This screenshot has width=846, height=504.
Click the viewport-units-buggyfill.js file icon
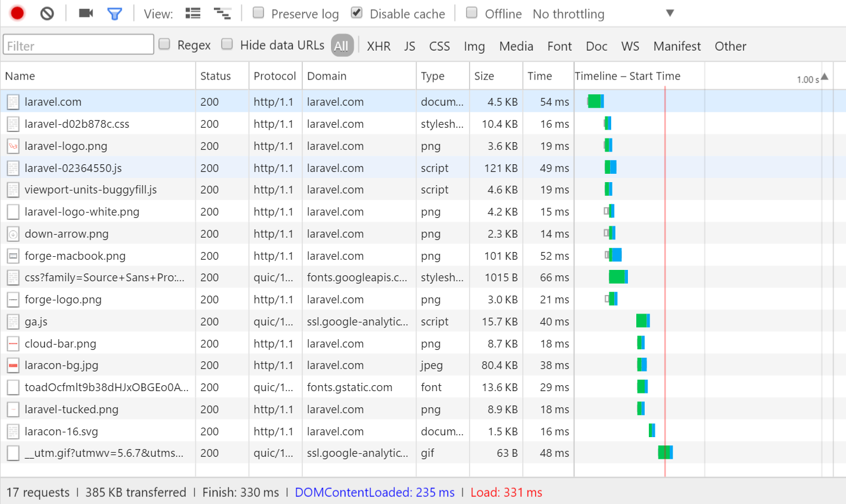coord(13,190)
